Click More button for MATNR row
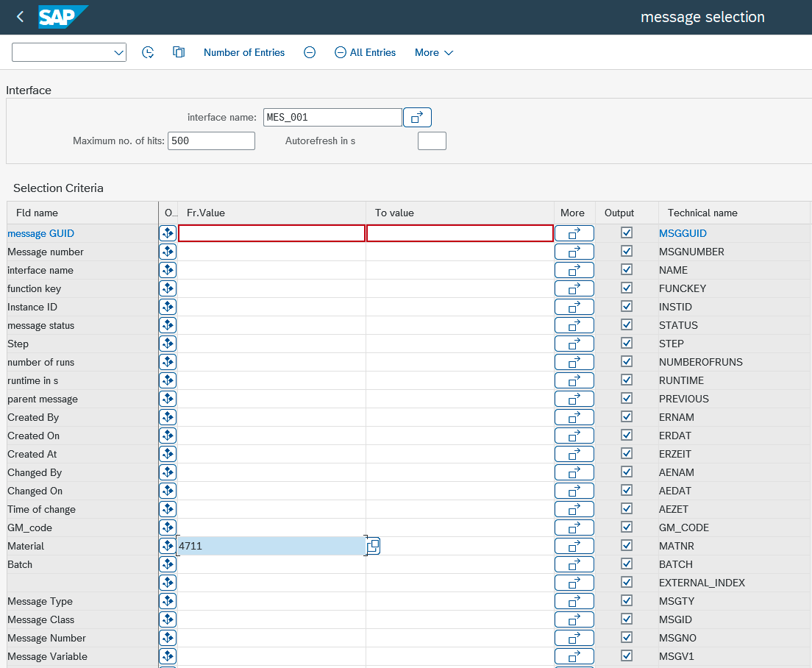The width and height of the screenshot is (812, 668). (x=574, y=546)
